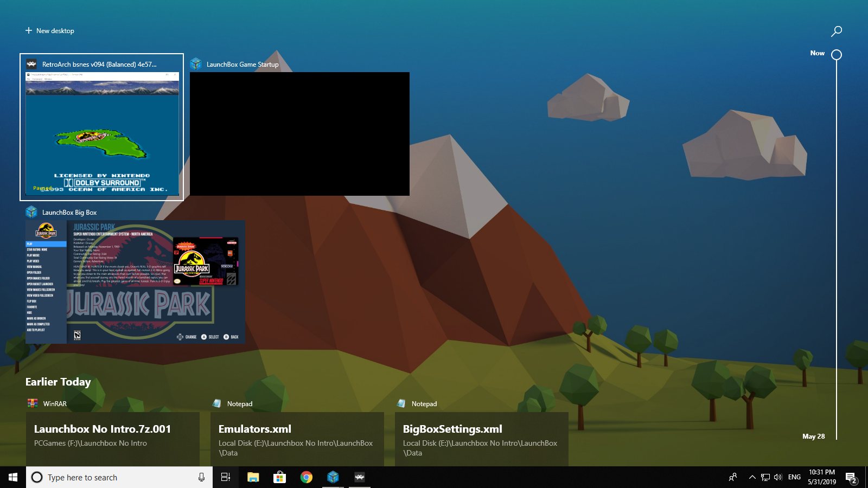
Task: Click the microphone icon in the search box
Action: [201, 477]
